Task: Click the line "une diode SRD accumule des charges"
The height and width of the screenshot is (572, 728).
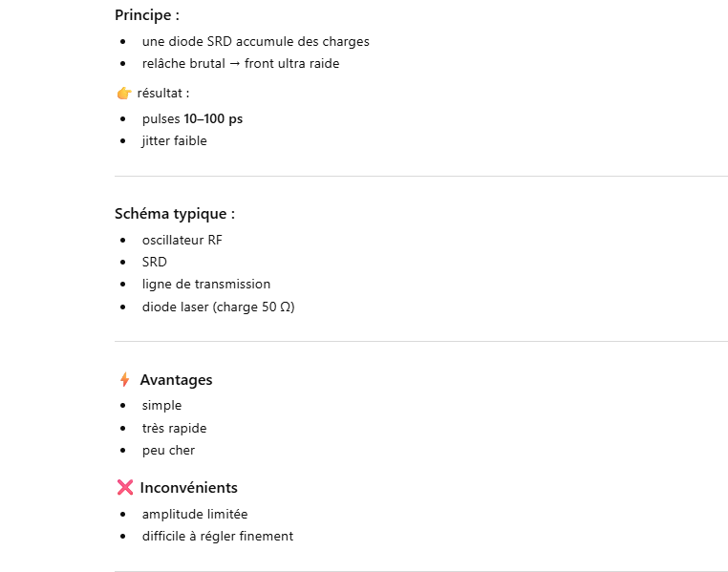Action: point(255,42)
